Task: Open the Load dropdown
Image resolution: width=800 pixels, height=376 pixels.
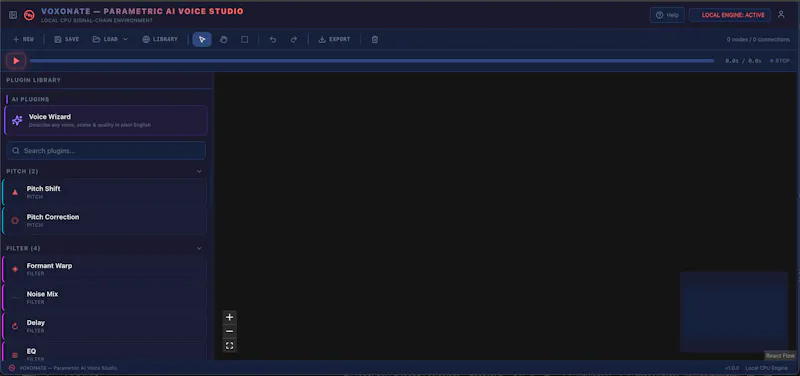Action: coord(110,39)
